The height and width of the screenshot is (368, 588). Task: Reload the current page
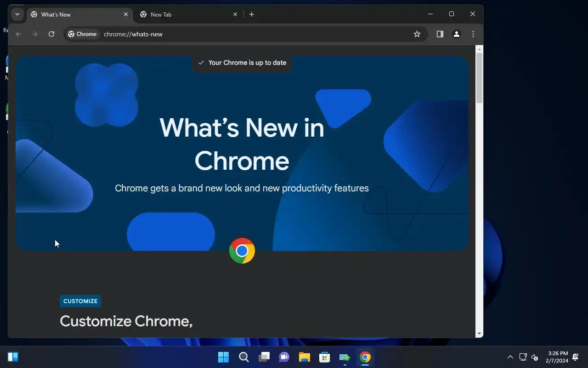coord(51,34)
